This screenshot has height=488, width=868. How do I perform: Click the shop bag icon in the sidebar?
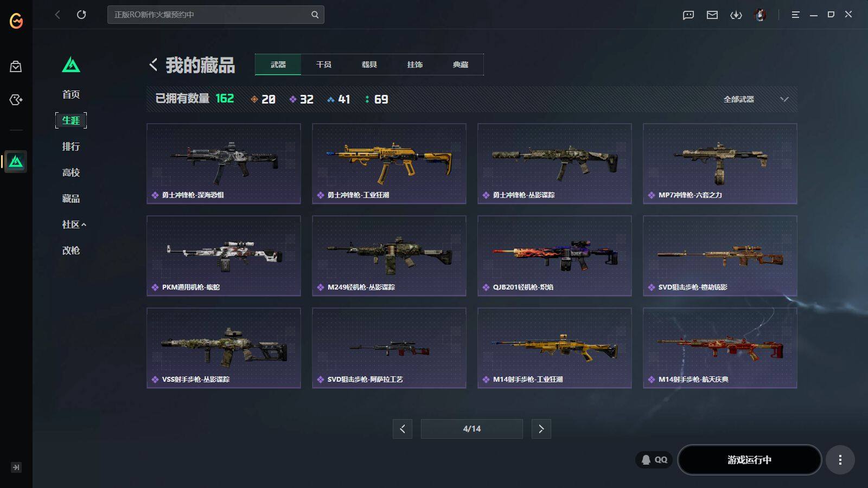coord(16,67)
